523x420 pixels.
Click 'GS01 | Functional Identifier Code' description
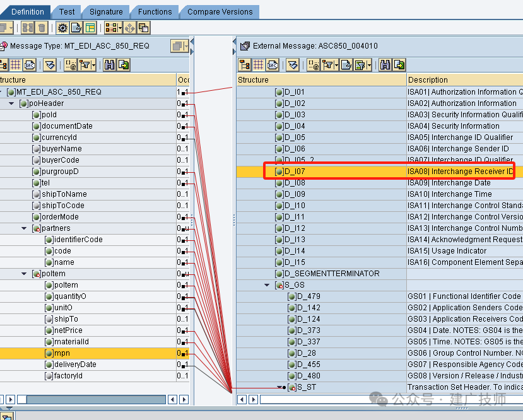click(464, 296)
